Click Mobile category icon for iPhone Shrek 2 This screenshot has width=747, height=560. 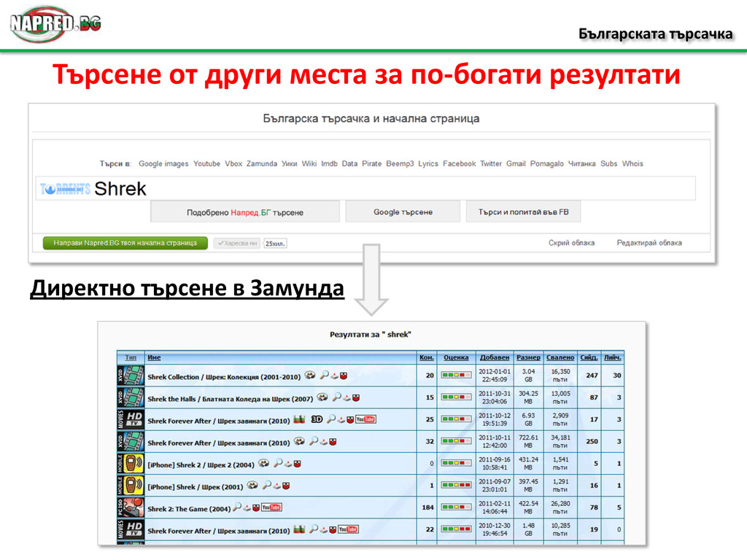click(x=131, y=463)
